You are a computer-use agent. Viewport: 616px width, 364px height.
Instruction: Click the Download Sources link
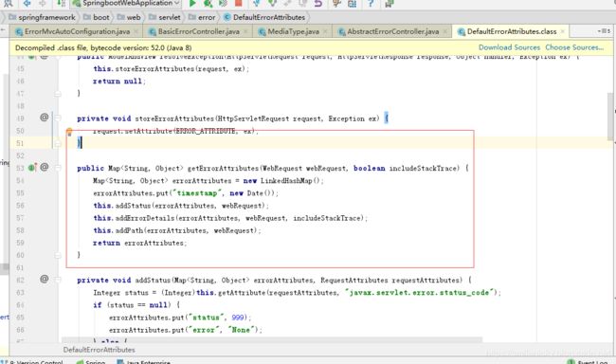[509, 47]
